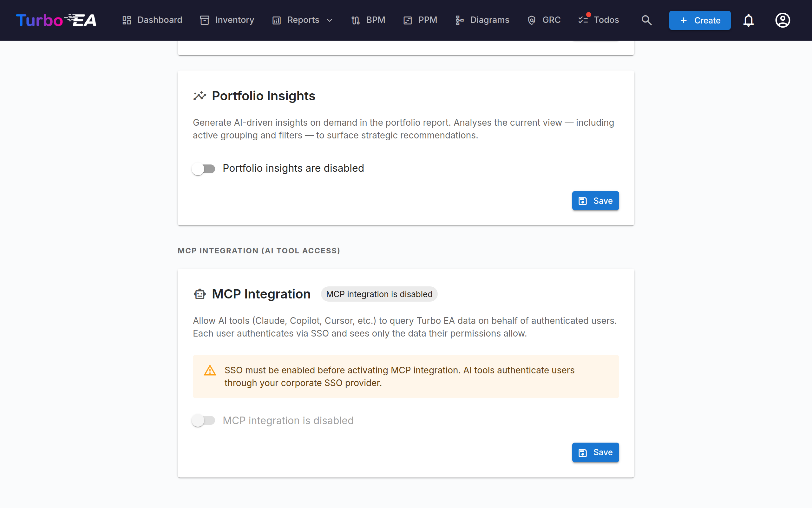This screenshot has height=508, width=812.
Task: Click the Dashboard grid icon
Action: tap(127, 20)
